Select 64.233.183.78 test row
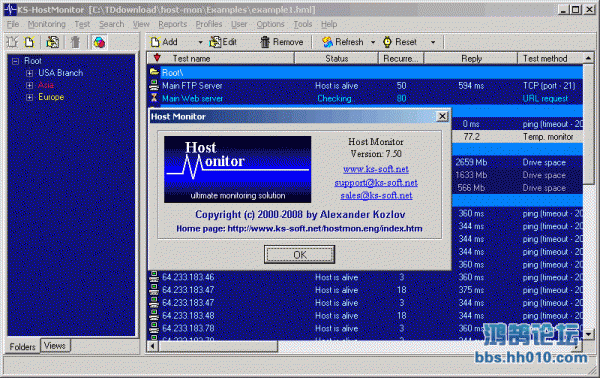The image size is (600, 378). [365, 328]
